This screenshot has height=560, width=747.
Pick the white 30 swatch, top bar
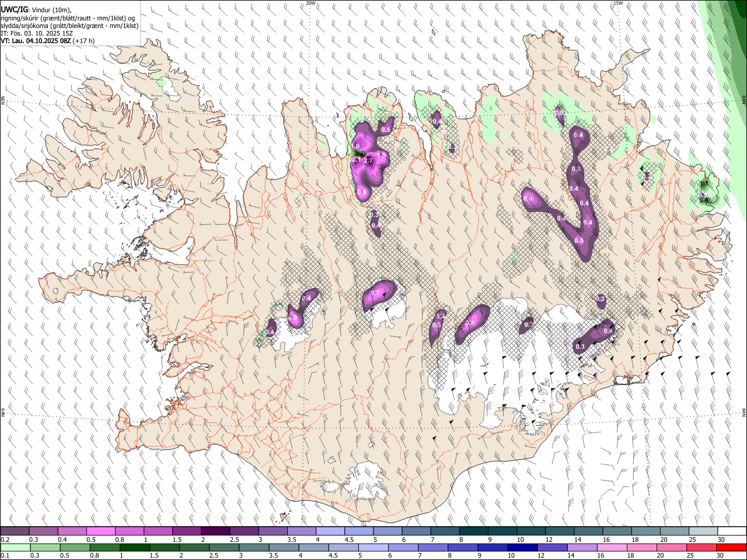731,531
